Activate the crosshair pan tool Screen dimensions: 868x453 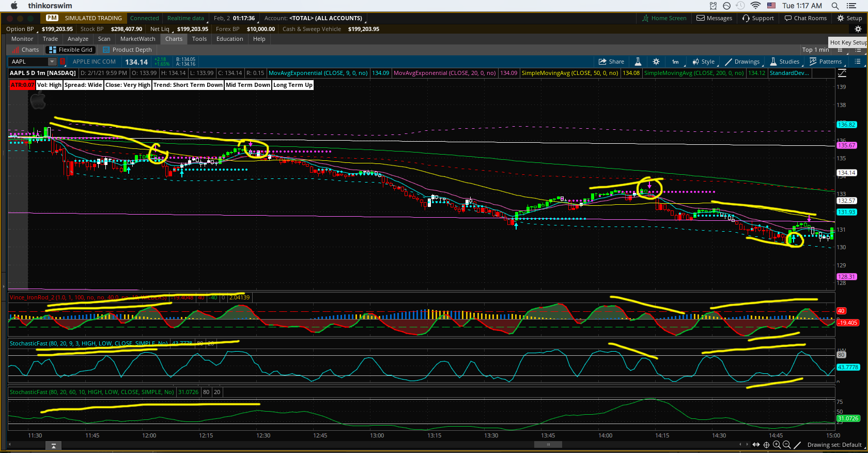(x=767, y=445)
